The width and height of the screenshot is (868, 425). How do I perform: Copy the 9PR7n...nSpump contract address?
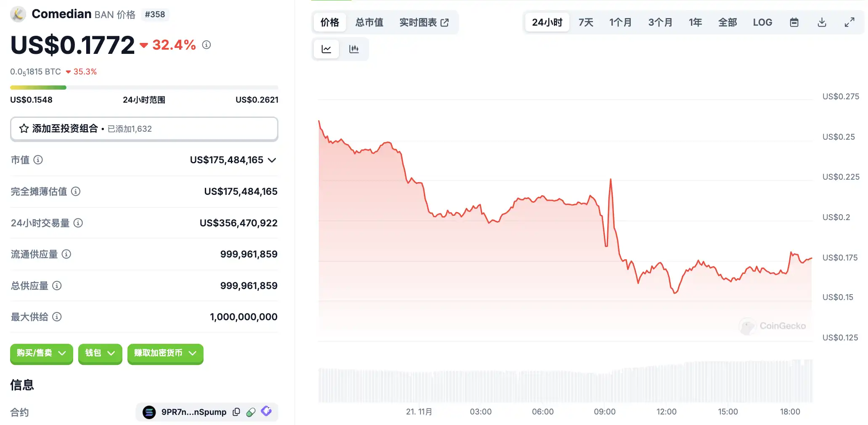coord(236,412)
